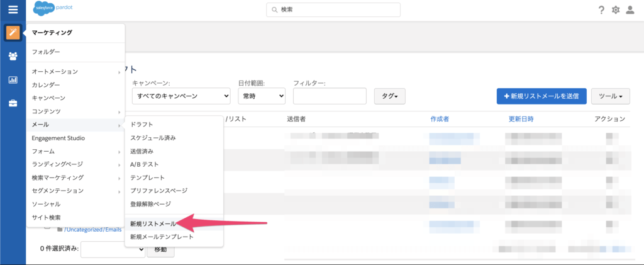Viewport: 644px width, 265px height.
Task: Open the 常時 date range dropdown
Action: pyautogui.click(x=262, y=96)
